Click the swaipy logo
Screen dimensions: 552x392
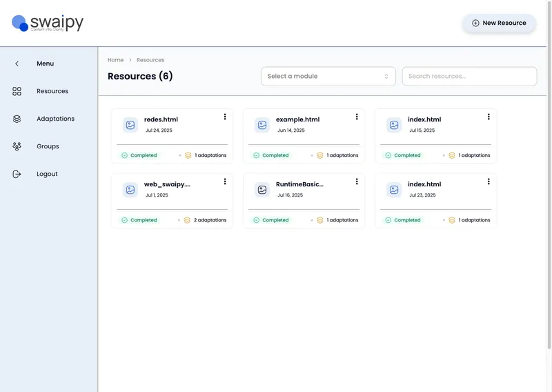click(x=48, y=23)
